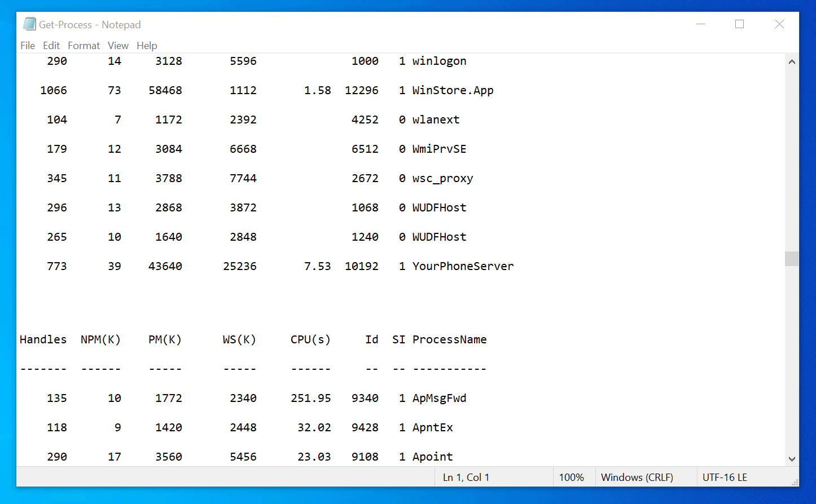The image size is (816, 504).
Task: Click the CPU value 251.95
Action: click(x=311, y=398)
